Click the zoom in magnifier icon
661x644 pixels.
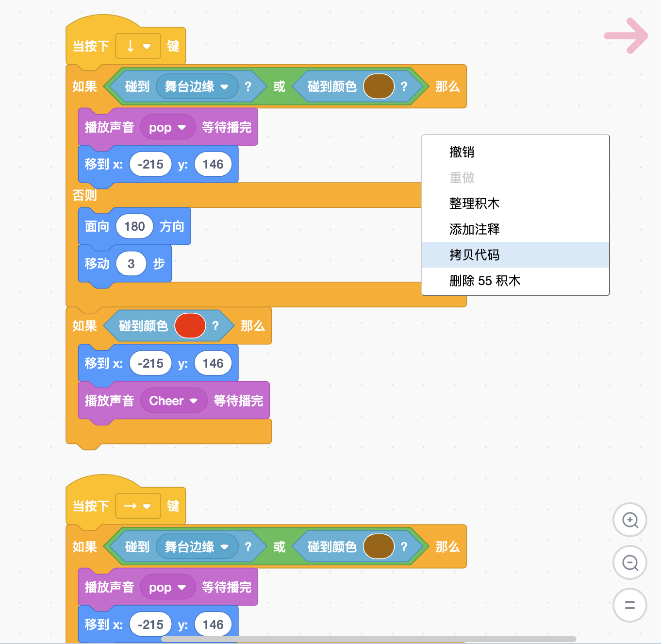[630, 520]
